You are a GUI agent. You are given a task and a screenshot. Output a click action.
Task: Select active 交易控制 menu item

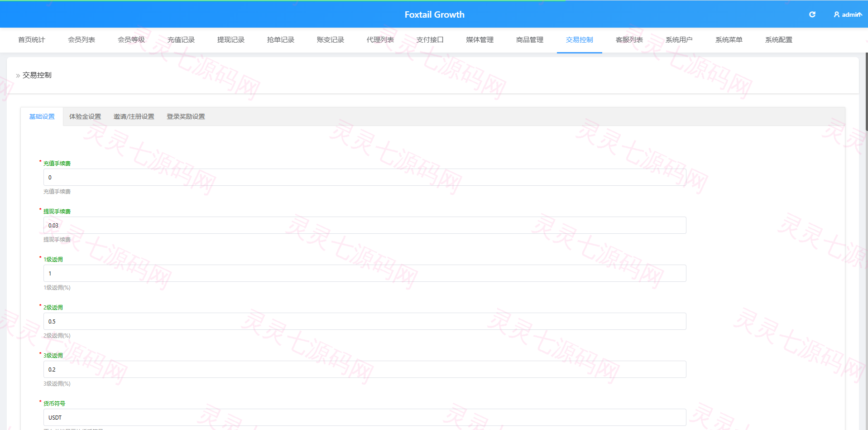[x=580, y=40]
